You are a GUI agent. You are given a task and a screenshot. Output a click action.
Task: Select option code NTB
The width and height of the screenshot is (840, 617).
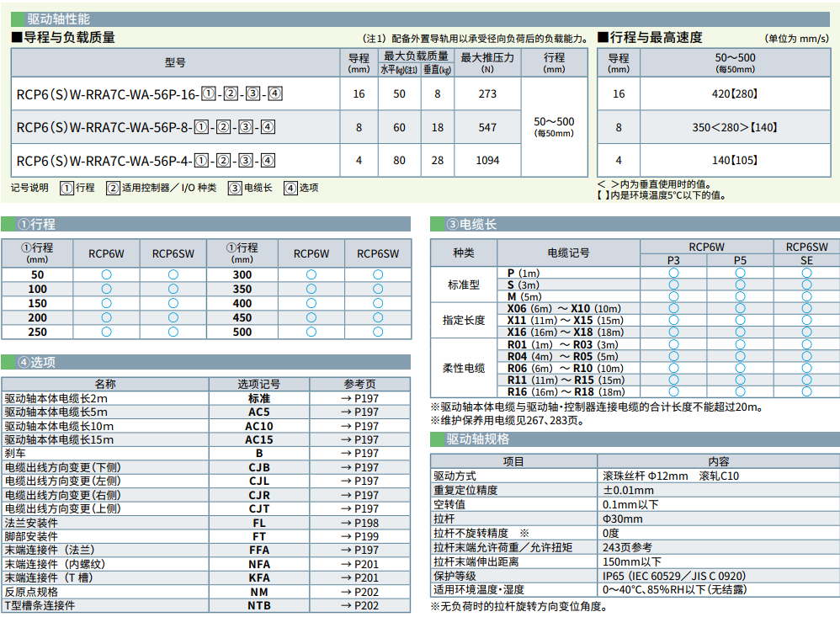[258, 606]
